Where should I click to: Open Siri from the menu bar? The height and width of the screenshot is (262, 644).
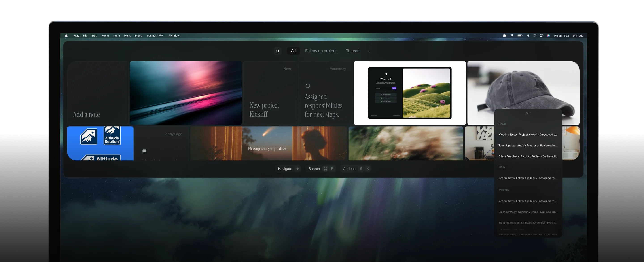(x=549, y=35)
